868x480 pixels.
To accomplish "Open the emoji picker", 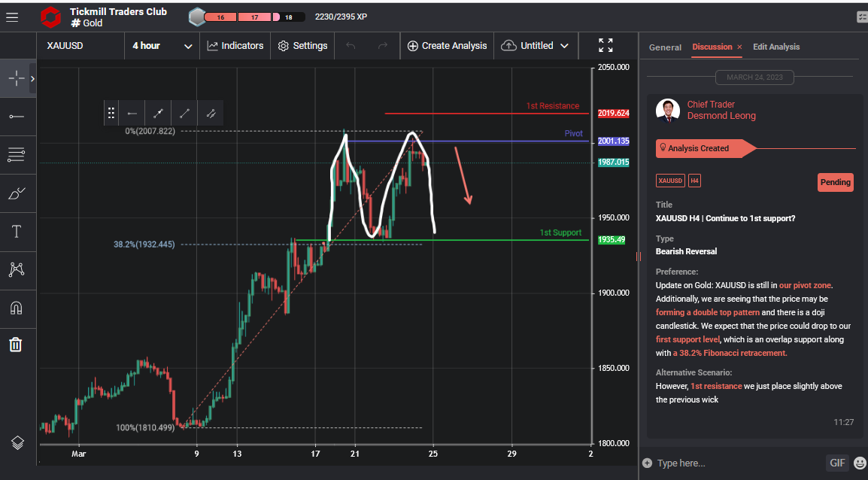I will [x=860, y=463].
